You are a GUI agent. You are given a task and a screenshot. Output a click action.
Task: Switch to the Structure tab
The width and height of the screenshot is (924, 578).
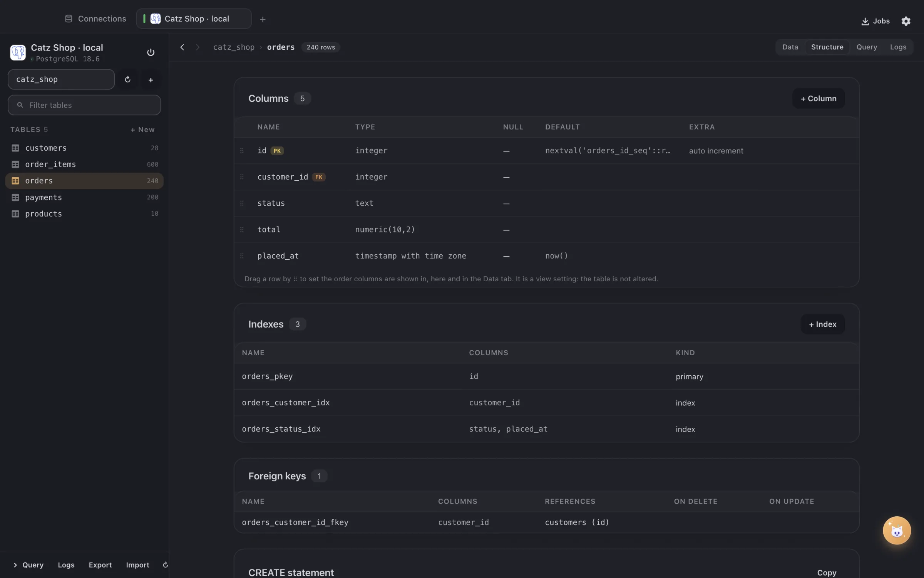[827, 47]
